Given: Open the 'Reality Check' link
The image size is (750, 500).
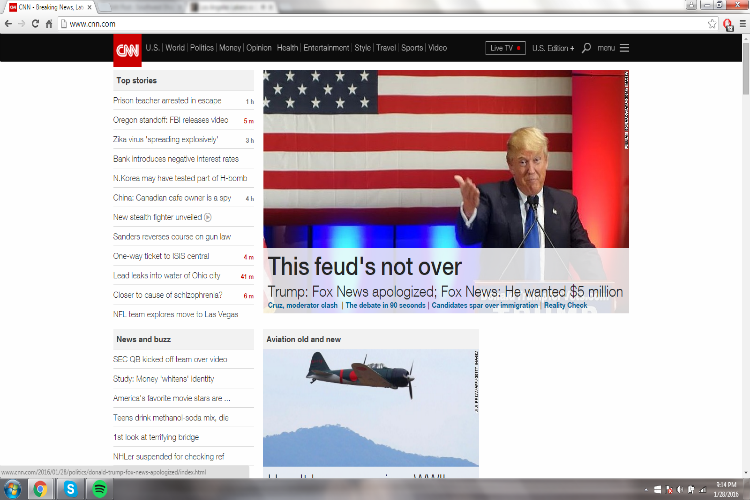Looking at the screenshot, I should [565, 305].
